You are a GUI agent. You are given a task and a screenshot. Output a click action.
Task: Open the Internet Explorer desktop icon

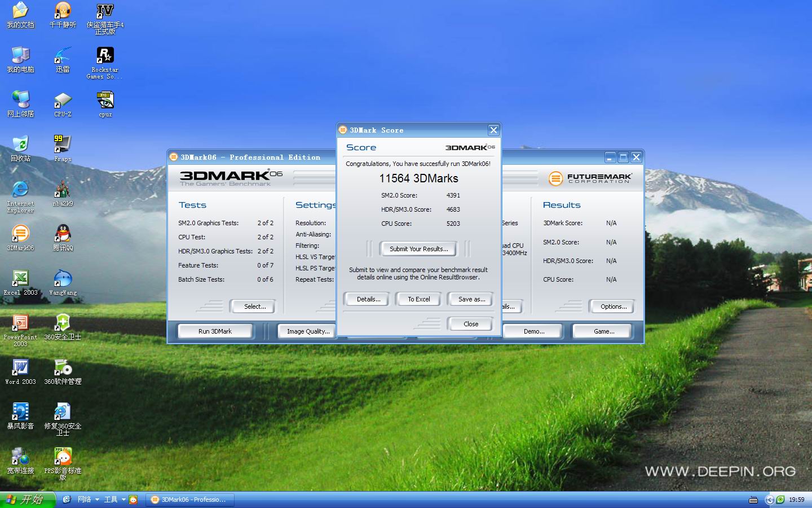(20, 197)
